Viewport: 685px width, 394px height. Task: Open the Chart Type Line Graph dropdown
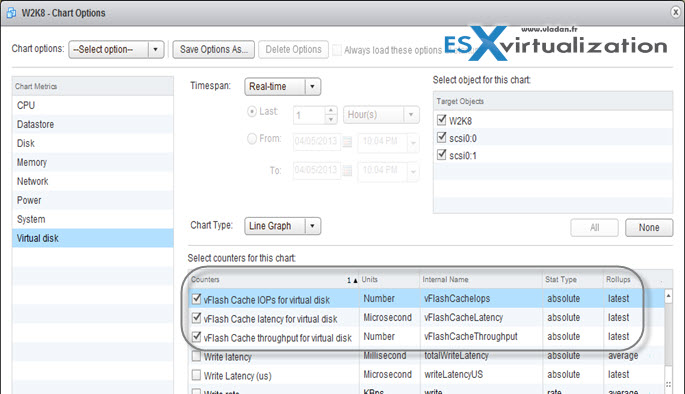[283, 226]
